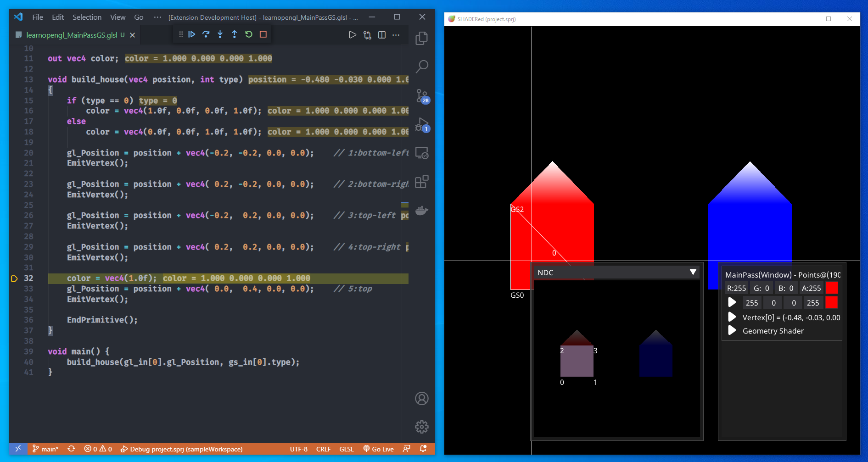The width and height of the screenshot is (868, 462).
Task: Click the red pixel color swatch
Action: [x=832, y=288]
